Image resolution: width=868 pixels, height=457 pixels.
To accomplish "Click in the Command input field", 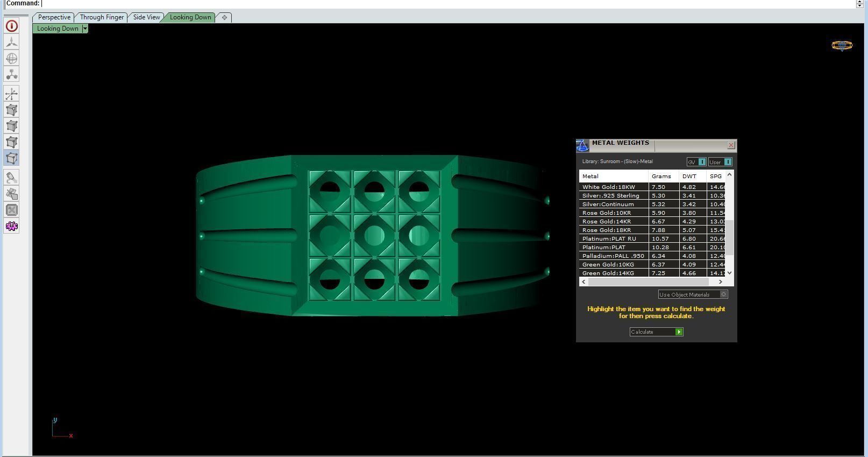I will click(x=448, y=3).
